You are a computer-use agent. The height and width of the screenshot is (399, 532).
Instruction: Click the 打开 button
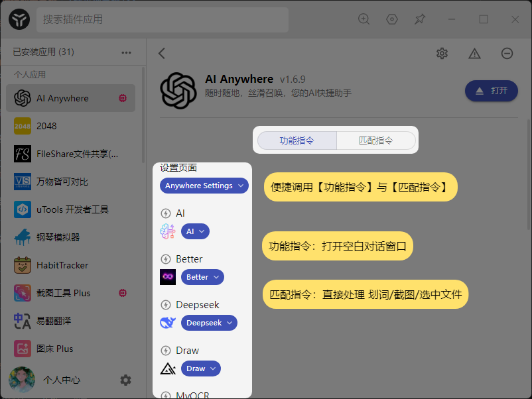pos(491,91)
